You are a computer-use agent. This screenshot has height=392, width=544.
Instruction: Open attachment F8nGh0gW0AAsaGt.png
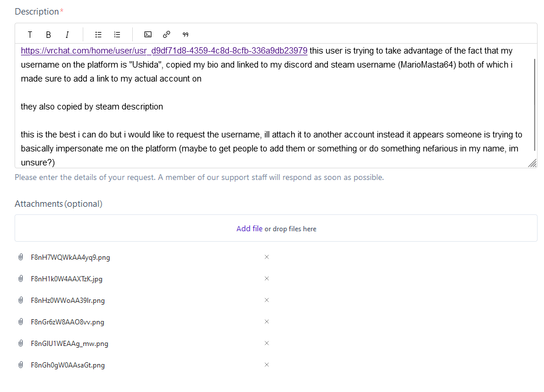click(68, 365)
